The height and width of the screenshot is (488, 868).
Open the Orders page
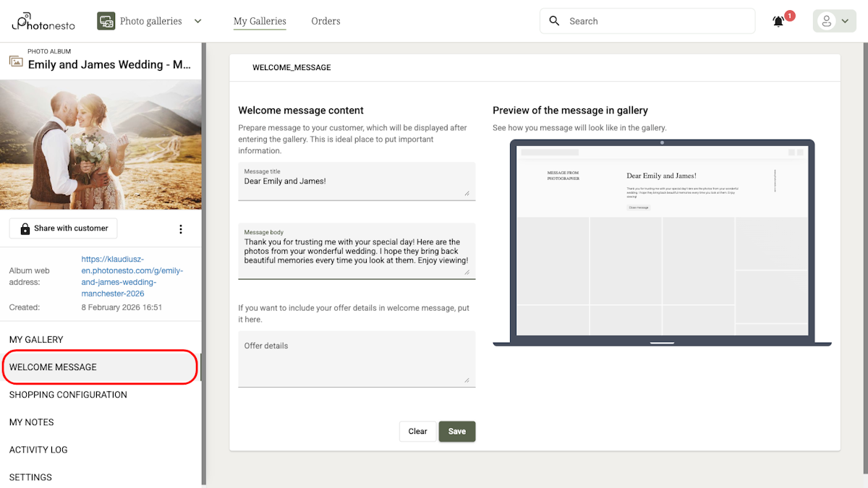[x=325, y=21]
